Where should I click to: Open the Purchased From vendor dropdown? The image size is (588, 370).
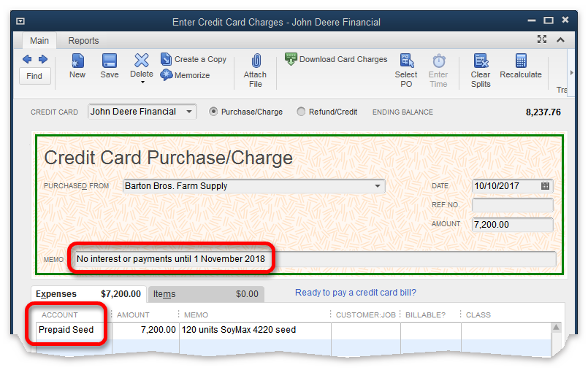(x=378, y=186)
